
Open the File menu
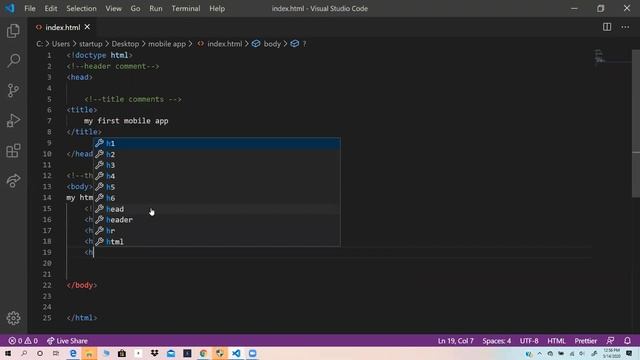tap(30, 8)
